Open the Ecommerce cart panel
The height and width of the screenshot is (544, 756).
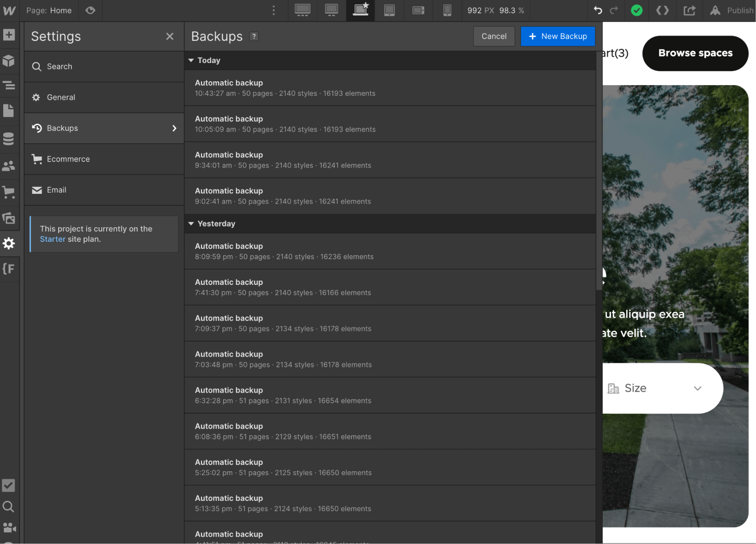[x=9, y=192]
